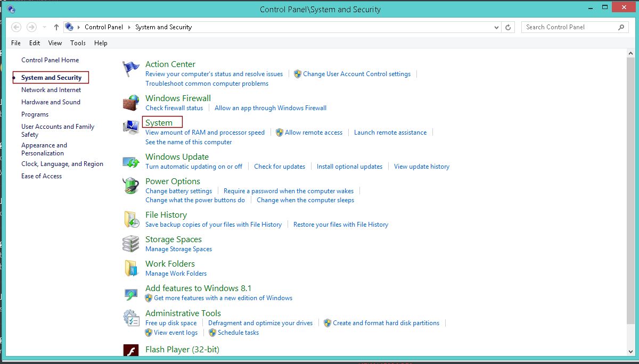639x364 pixels.
Task: Click Defragment and optimize your drives
Action: pos(260,323)
